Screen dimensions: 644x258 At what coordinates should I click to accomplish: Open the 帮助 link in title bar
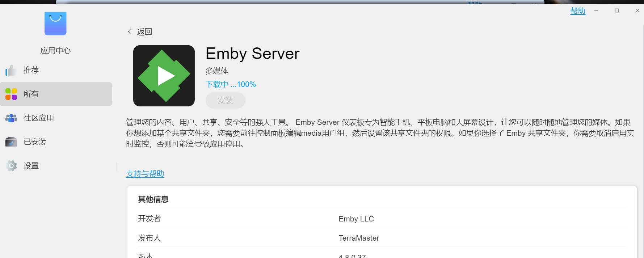tap(578, 11)
